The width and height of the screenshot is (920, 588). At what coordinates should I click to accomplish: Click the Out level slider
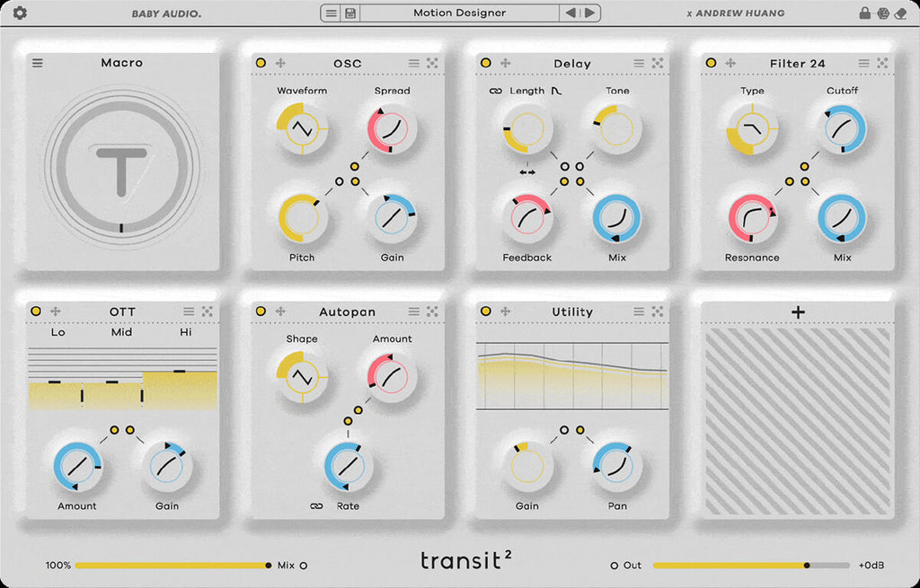[750, 566]
